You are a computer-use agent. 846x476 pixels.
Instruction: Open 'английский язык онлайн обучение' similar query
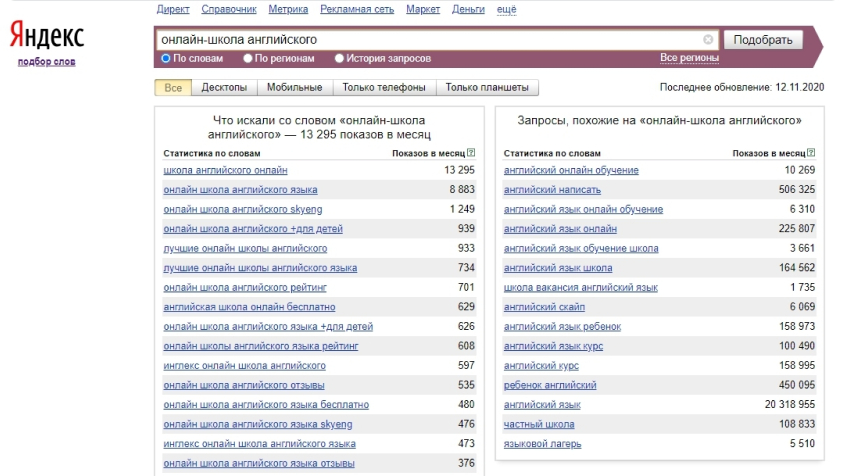[583, 209]
